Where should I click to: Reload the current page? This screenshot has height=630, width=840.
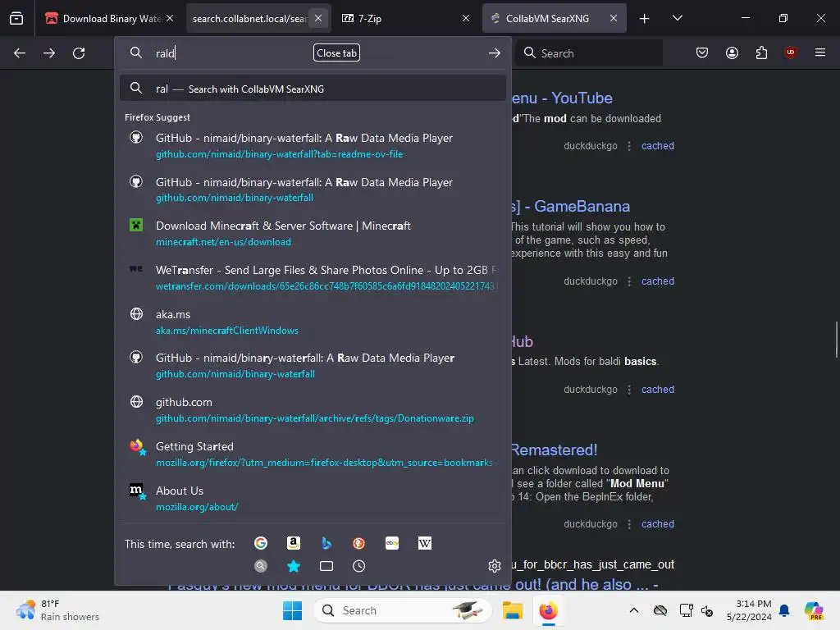(79, 53)
